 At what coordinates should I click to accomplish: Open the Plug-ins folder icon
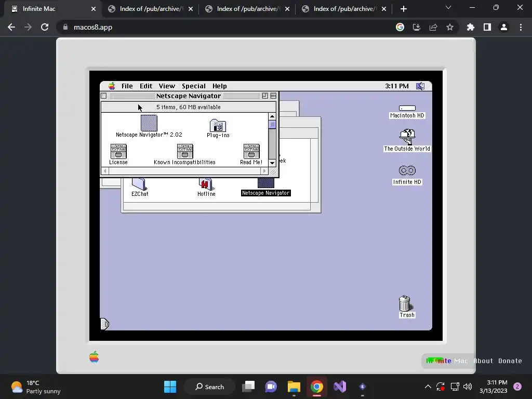pos(218,125)
